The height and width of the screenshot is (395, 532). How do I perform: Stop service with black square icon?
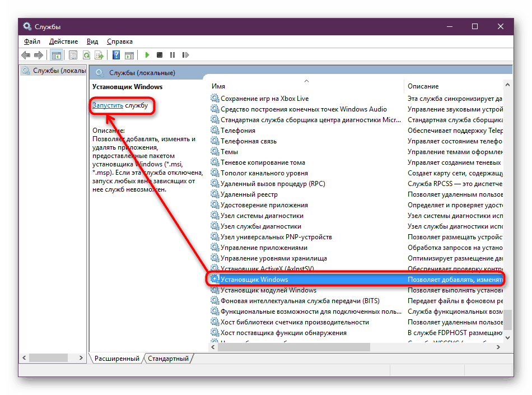pyautogui.click(x=160, y=55)
